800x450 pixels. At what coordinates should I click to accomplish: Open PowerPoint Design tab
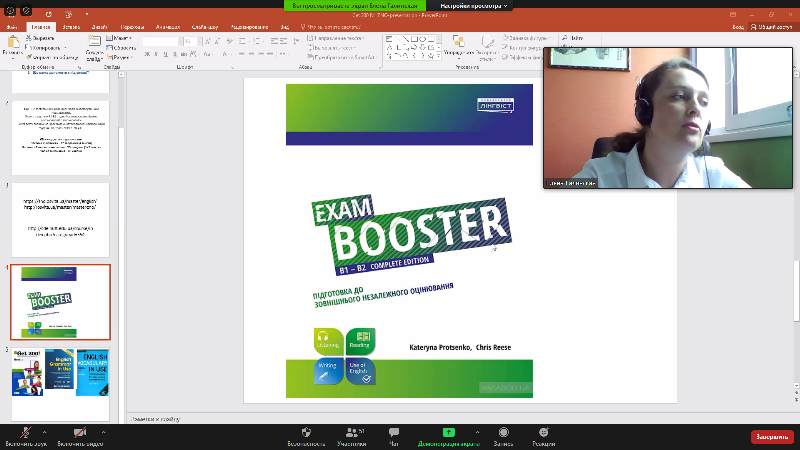100,27
